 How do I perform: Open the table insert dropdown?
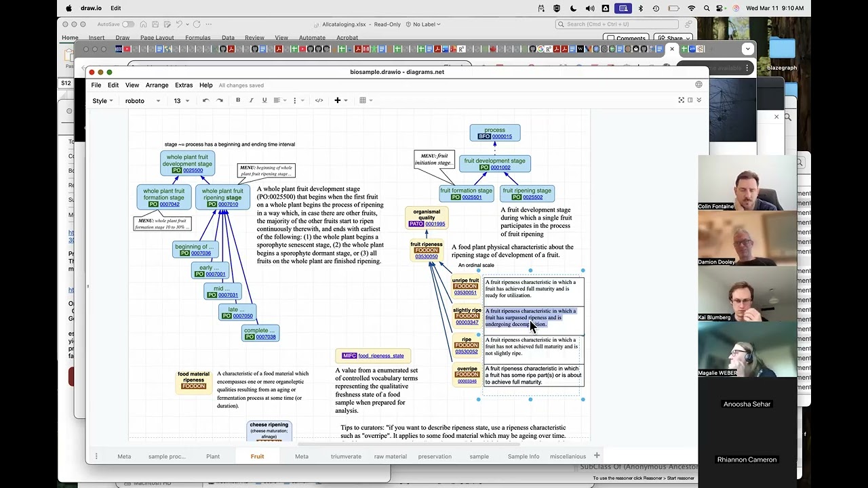(366, 100)
